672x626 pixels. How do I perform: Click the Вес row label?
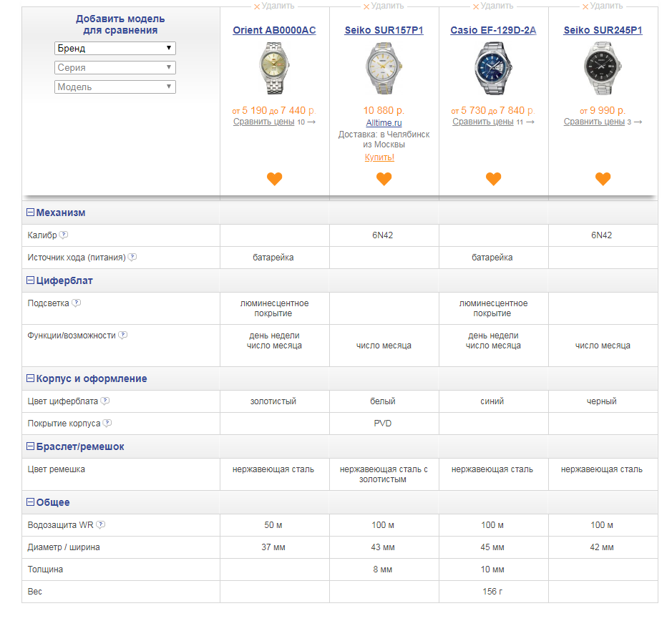[35, 591]
